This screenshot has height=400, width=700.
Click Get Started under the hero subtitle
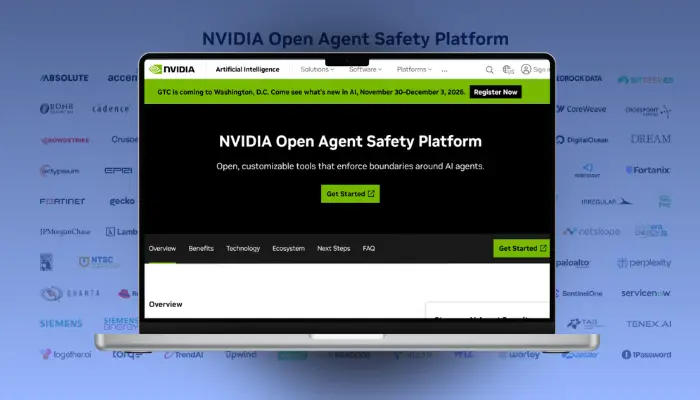pyautogui.click(x=350, y=194)
